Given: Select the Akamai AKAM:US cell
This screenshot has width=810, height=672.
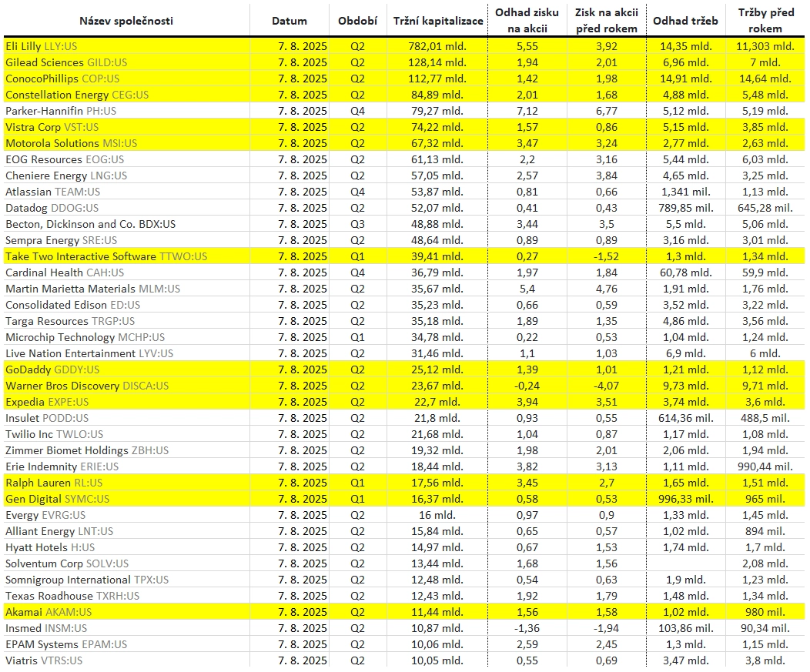Looking at the screenshot, I should 126,611.
